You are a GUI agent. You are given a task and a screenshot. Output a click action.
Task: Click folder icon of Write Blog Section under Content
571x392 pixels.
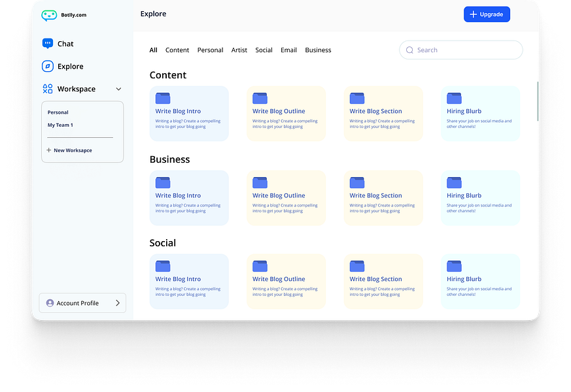coord(357,98)
